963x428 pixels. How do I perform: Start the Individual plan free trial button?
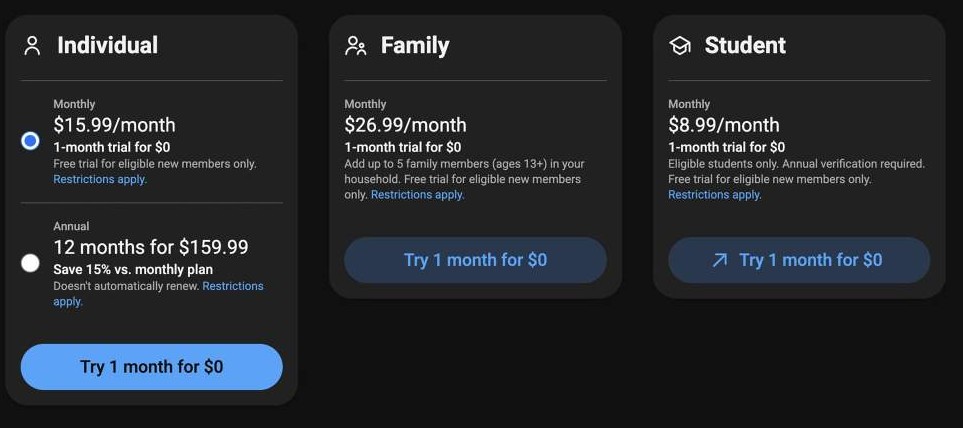[151, 367]
